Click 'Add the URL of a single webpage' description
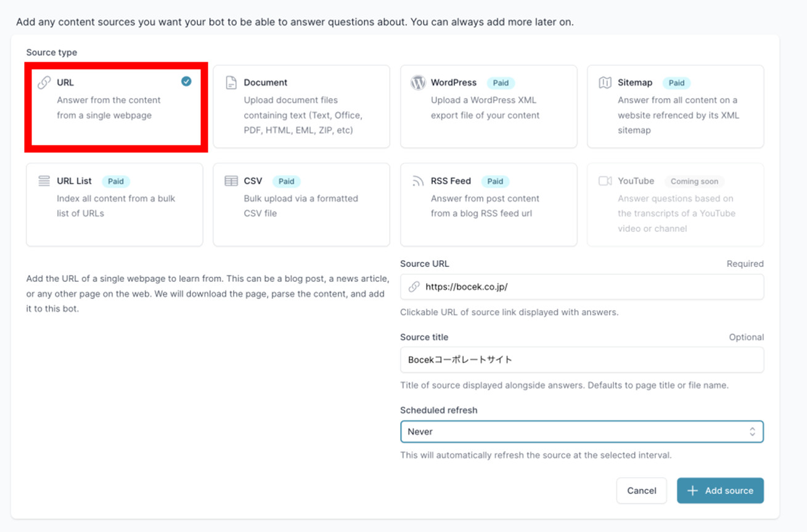 tap(208, 294)
